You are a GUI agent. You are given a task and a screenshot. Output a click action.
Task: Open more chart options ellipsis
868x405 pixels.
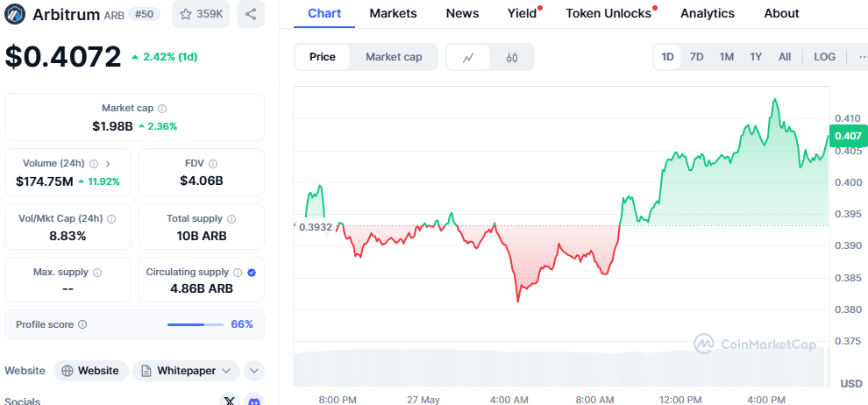[863, 57]
